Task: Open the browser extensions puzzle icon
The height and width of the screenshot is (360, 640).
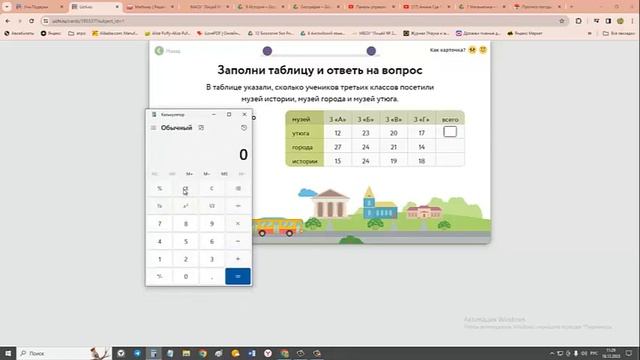Action: [x=578, y=21]
